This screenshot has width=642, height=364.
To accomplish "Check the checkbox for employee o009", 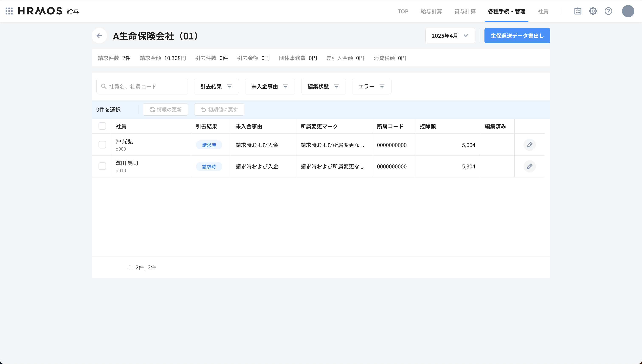I will click(x=102, y=145).
